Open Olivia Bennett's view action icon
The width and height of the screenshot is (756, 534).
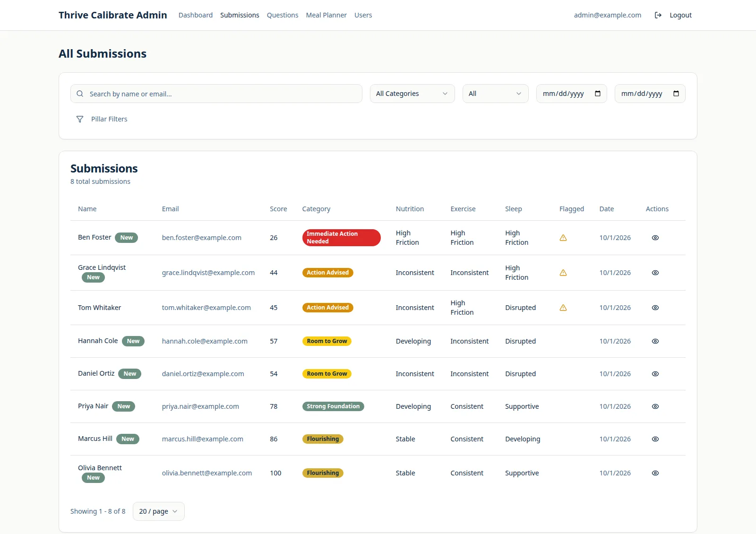click(655, 473)
